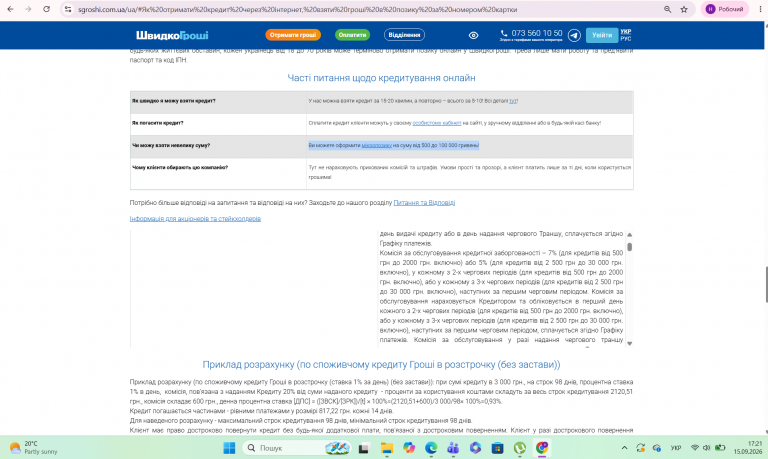
Task: Click the OneDrive cloud tray icon
Action: (657, 448)
